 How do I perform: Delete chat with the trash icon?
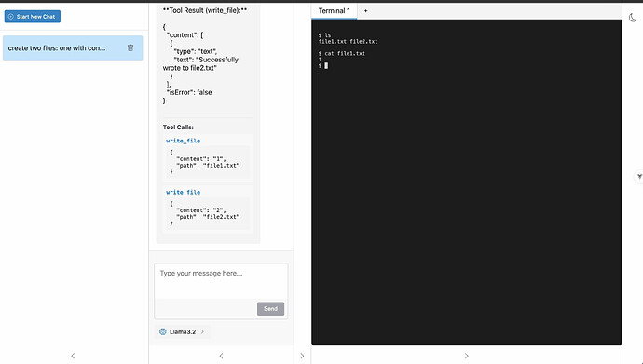pyautogui.click(x=130, y=47)
